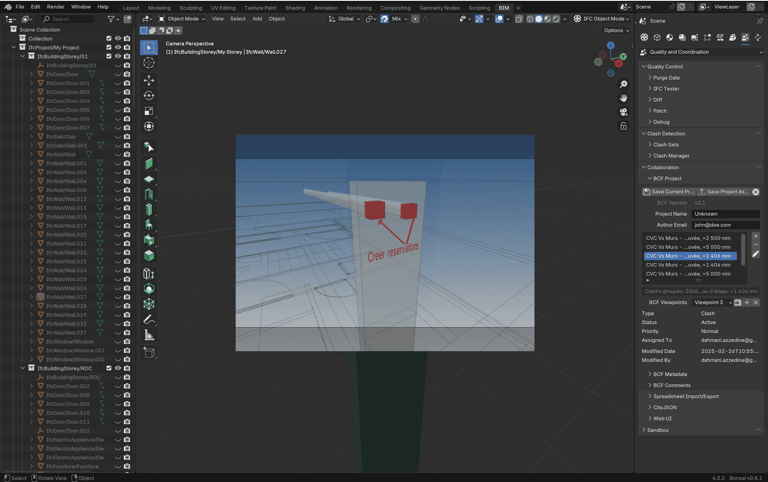Disable render camera for IfcBuildingStorey/01 collection
This screenshot has width=768, height=482.
(x=127, y=56)
